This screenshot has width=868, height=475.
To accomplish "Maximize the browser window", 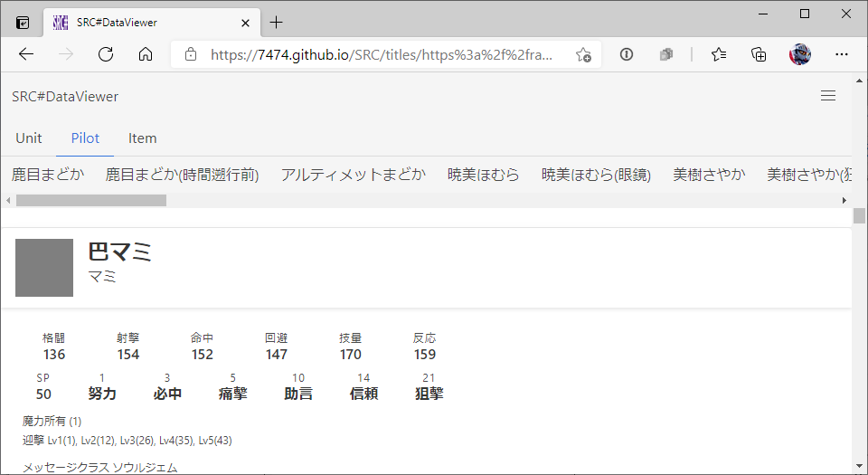I will 805,14.
